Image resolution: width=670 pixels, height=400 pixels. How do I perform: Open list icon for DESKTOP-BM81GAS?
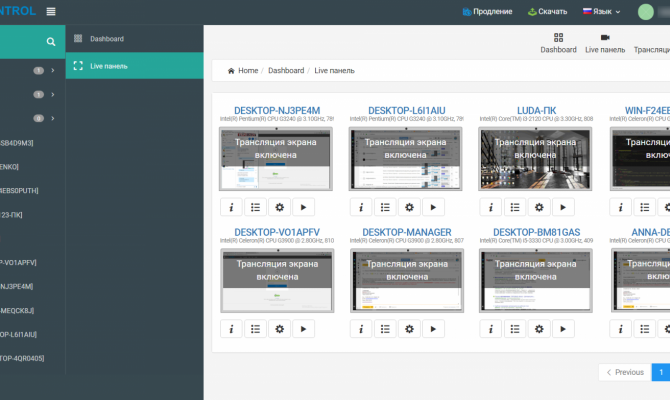click(515, 329)
